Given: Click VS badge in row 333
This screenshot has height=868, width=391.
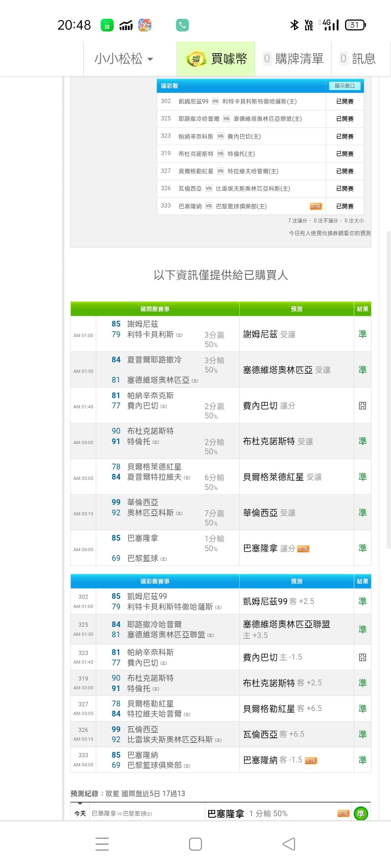Looking at the screenshot, I should click(x=209, y=206).
